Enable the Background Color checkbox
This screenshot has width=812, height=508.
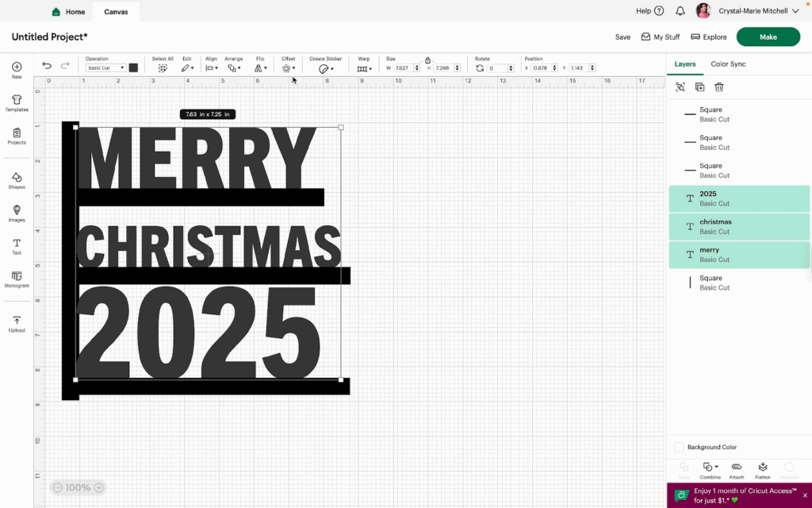679,447
